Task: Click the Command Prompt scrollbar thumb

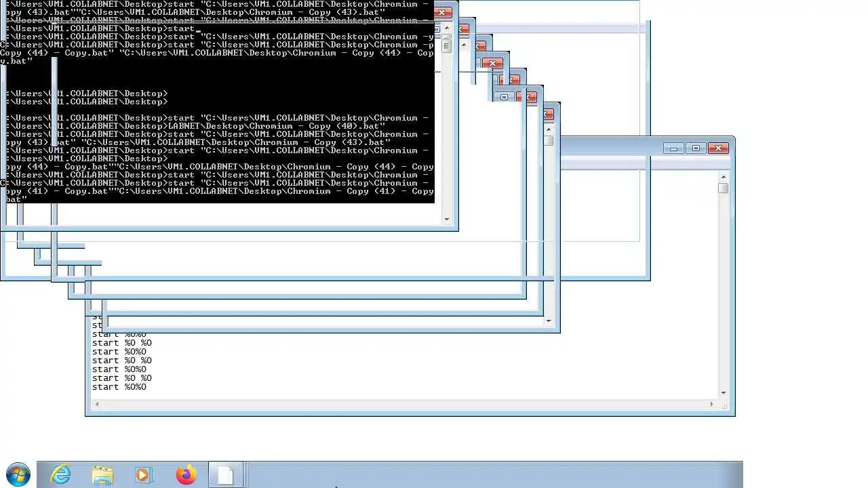Action: pos(446,45)
